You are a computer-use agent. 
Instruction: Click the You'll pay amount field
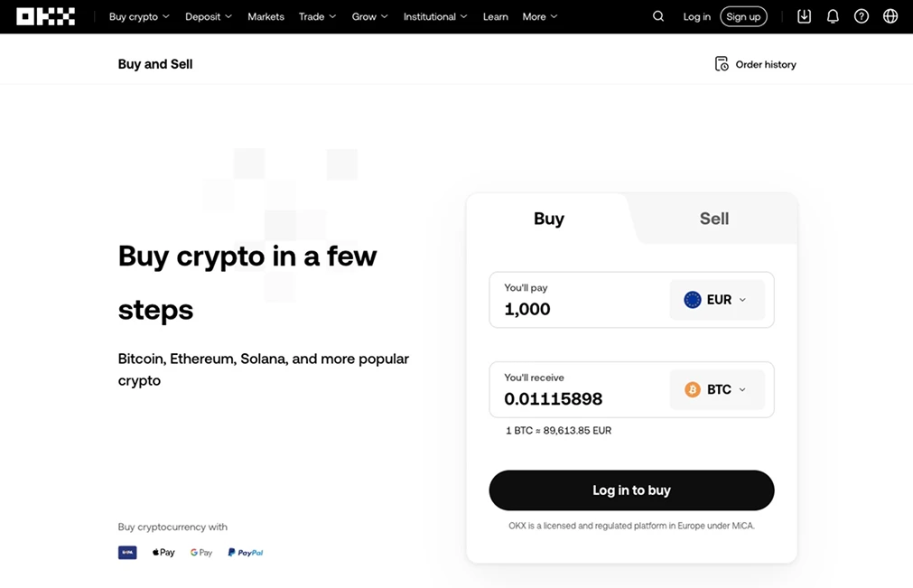pos(578,309)
